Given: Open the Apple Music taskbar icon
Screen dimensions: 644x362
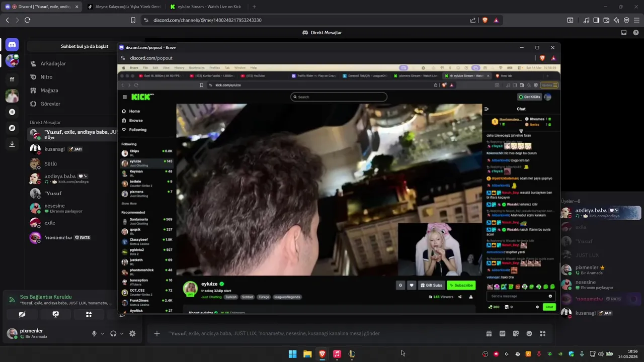Looking at the screenshot, I should pyautogui.click(x=337, y=354).
